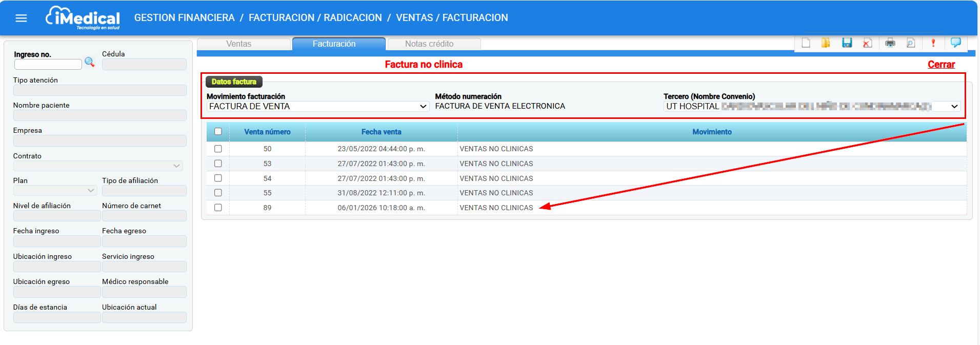Select the checkbox for sale 89
Screen dimensions: 980x345
point(218,208)
